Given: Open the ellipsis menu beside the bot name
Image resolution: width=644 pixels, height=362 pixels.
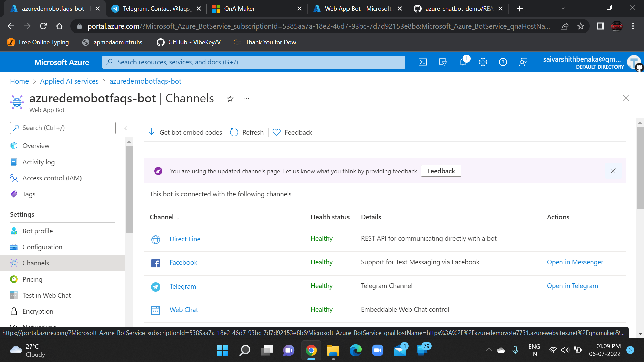Looking at the screenshot, I should pyautogui.click(x=246, y=98).
